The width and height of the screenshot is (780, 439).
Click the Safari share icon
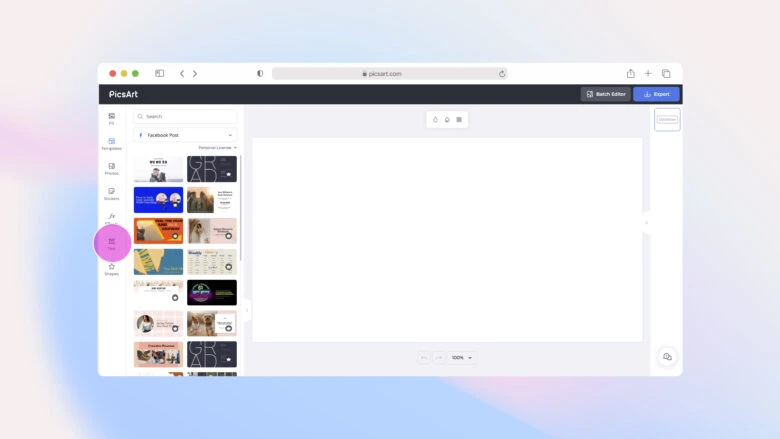click(631, 73)
